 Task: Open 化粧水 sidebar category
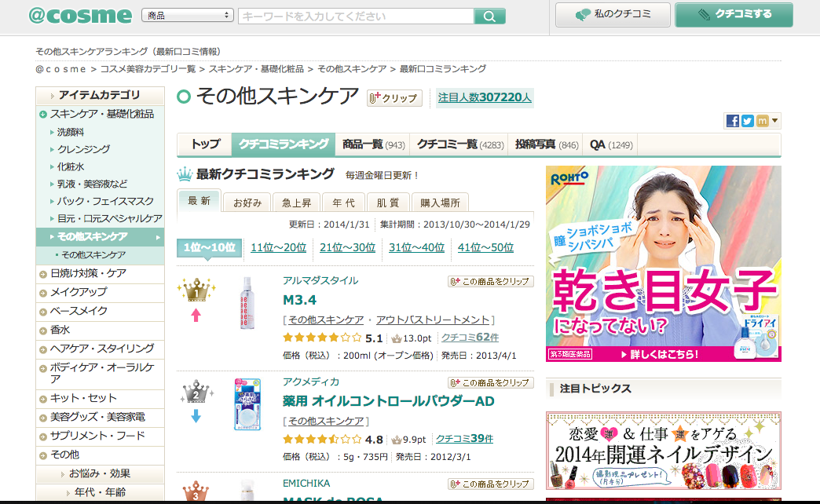tap(71, 166)
